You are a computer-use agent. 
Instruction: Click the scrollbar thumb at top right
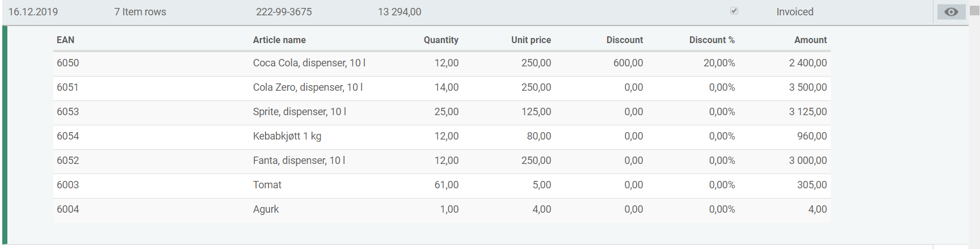pyautogui.click(x=974, y=10)
